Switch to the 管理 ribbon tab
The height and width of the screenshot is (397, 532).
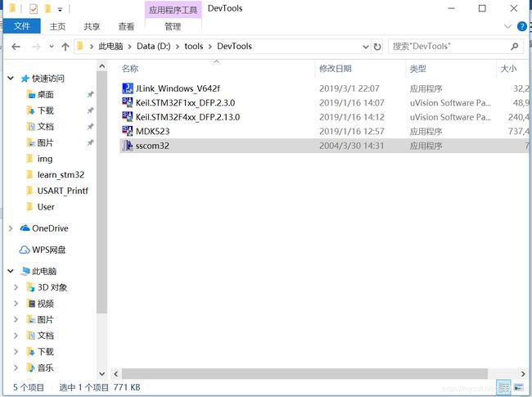tap(173, 26)
